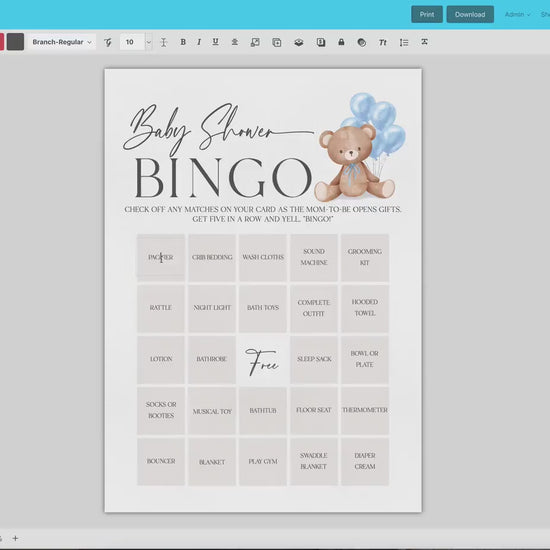Viewport: 550px width, 550px height.
Task: Toggle bold formatting
Action: point(183,42)
